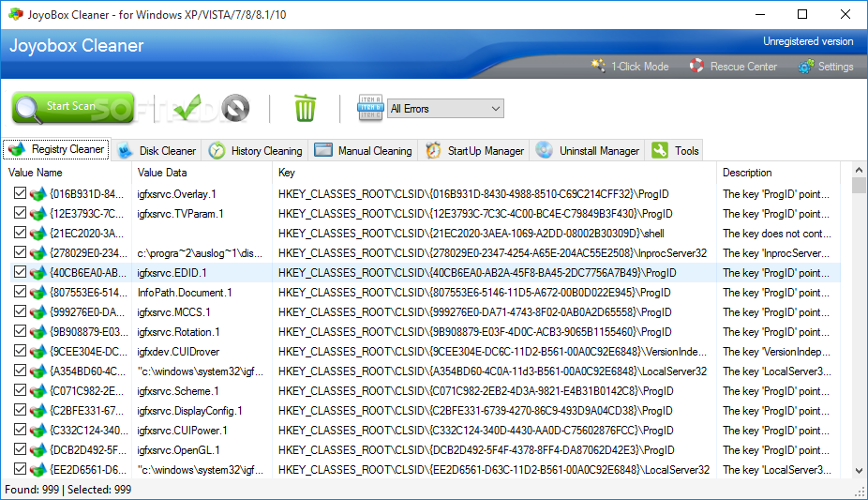Open the Rescue Center
Image resolution: width=868 pixels, height=500 pixels.
pyautogui.click(x=733, y=67)
